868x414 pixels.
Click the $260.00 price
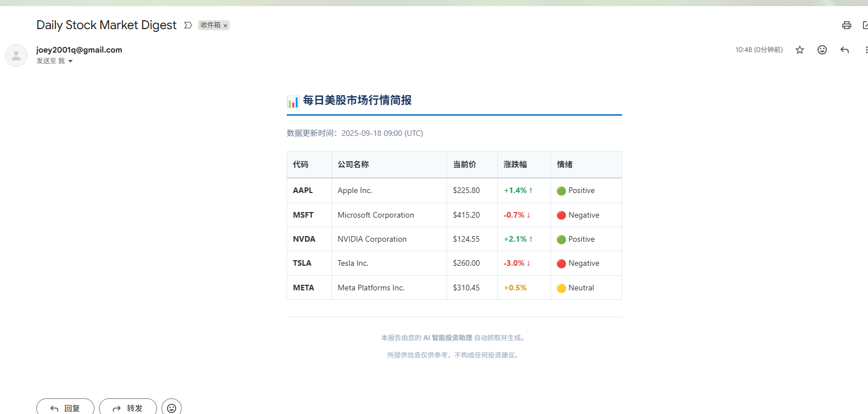click(x=467, y=263)
